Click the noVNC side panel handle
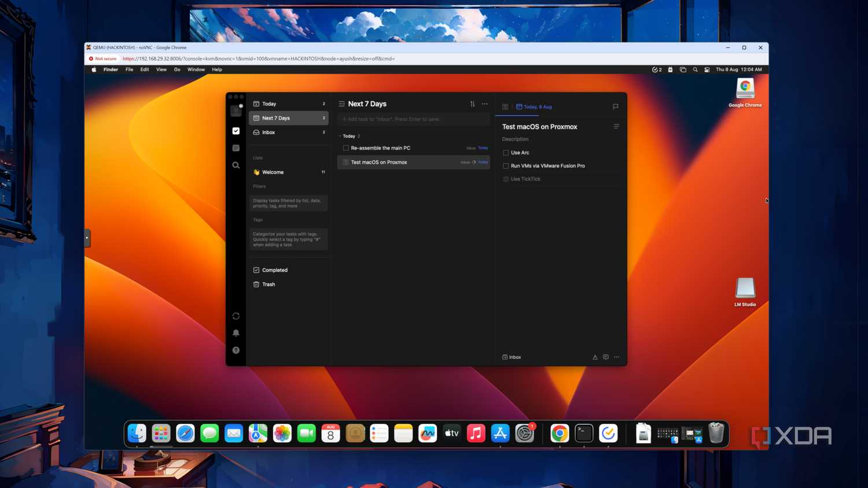This screenshot has width=868, height=488. (x=87, y=238)
